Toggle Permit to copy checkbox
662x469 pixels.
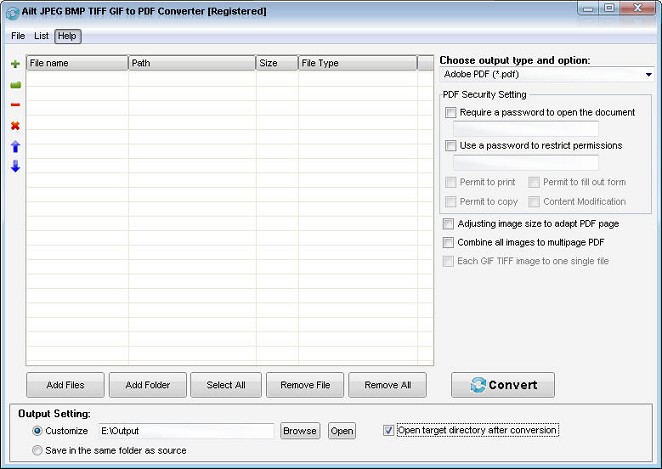450,201
